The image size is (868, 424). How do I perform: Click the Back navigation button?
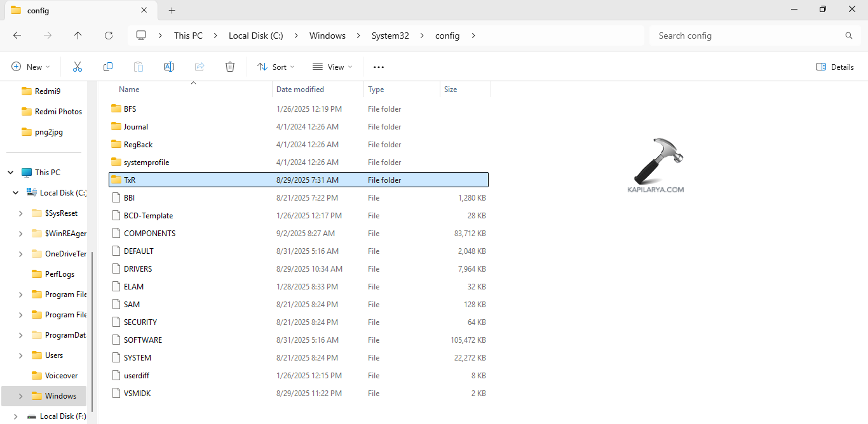click(17, 36)
